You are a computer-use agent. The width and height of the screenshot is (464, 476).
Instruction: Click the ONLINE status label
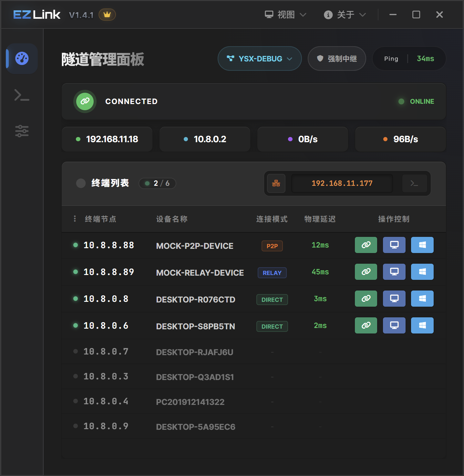tap(422, 101)
